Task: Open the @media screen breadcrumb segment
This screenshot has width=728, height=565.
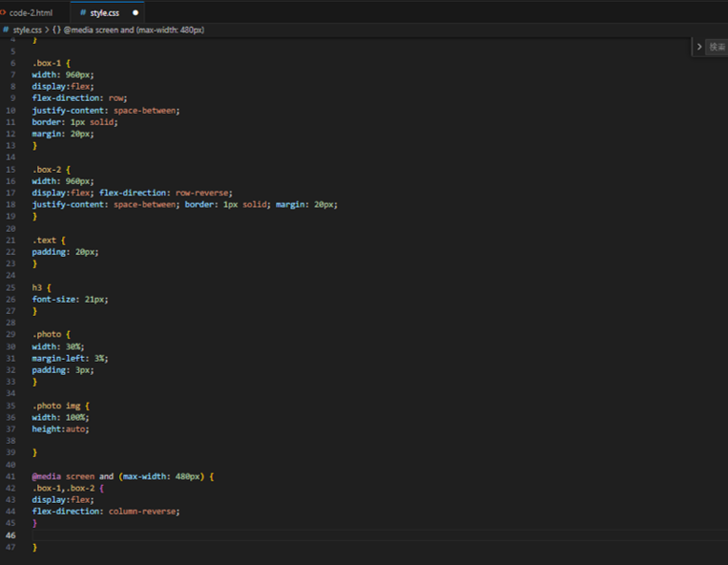Action: tap(134, 31)
